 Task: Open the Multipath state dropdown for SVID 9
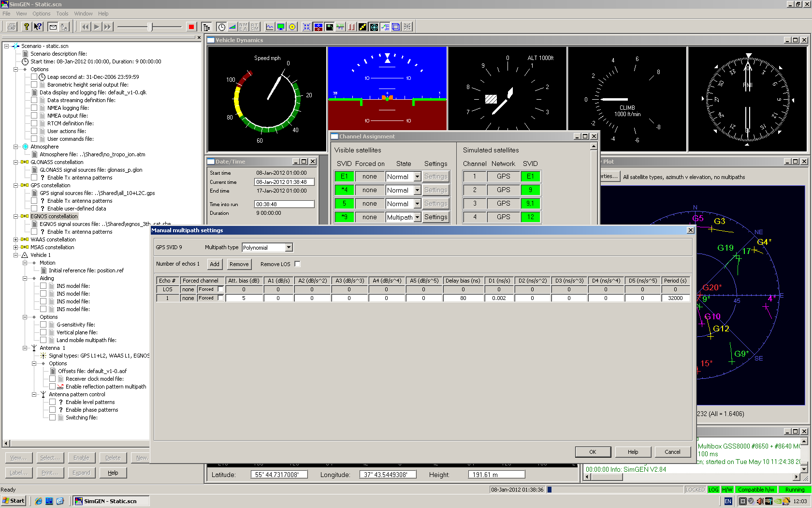pyautogui.click(x=417, y=217)
